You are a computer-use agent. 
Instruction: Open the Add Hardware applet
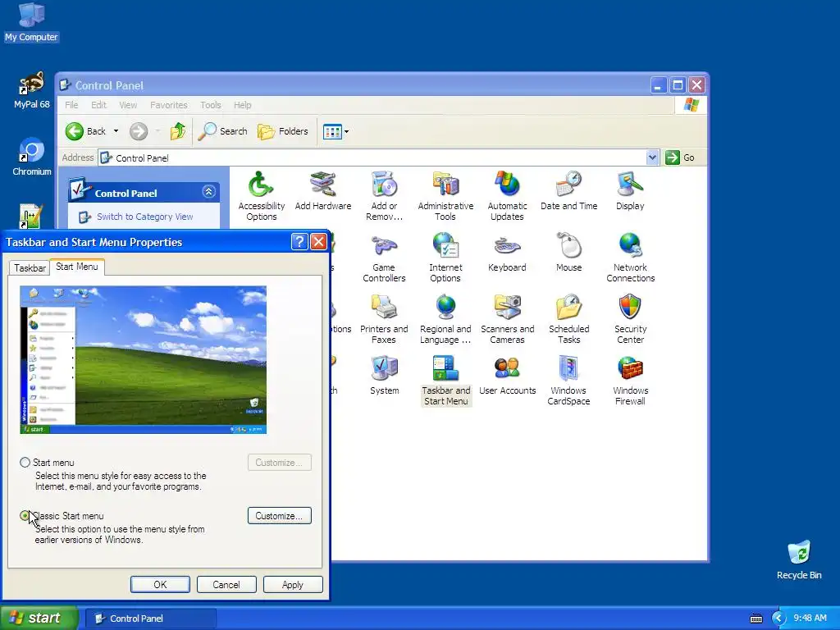pos(323,190)
